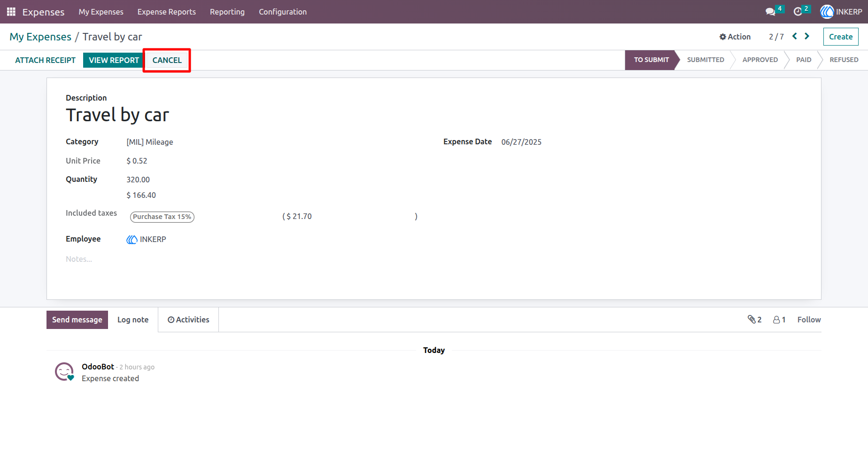Open Expense Reports menu

pos(167,12)
